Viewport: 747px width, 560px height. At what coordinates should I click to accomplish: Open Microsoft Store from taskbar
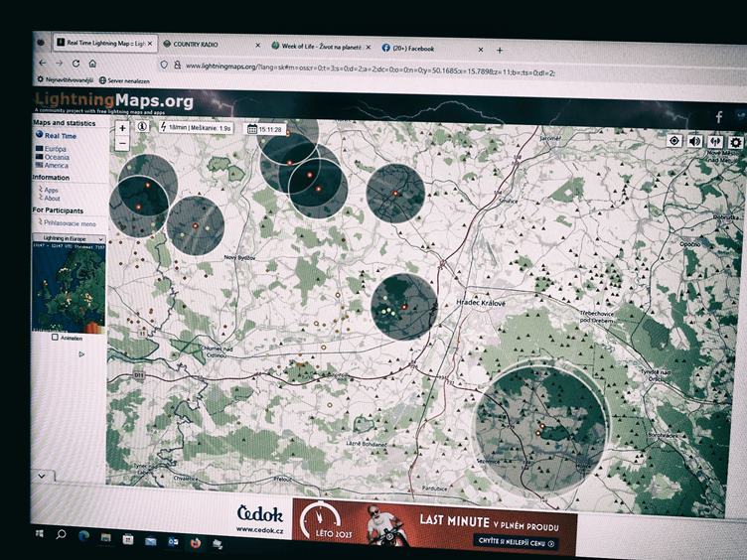pos(128,539)
